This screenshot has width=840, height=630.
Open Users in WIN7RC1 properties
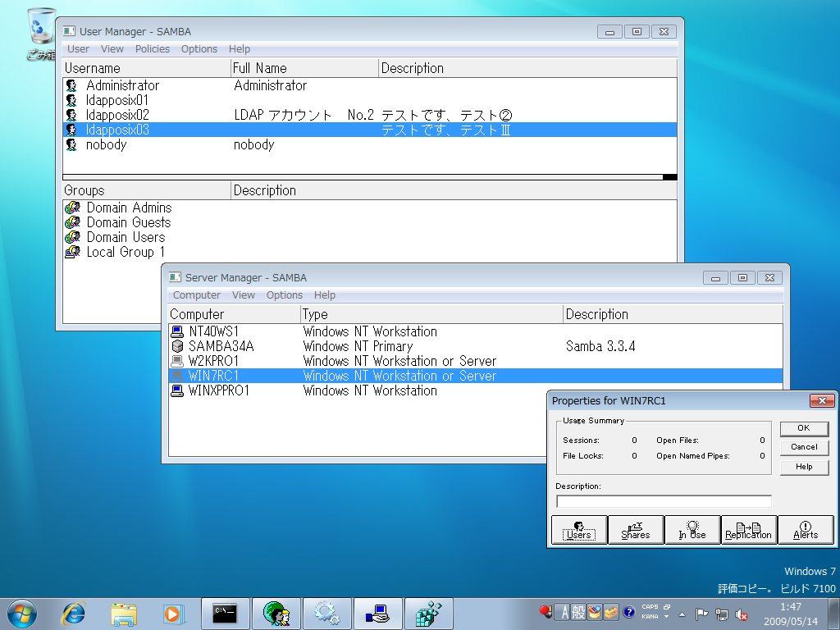[x=579, y=530]
